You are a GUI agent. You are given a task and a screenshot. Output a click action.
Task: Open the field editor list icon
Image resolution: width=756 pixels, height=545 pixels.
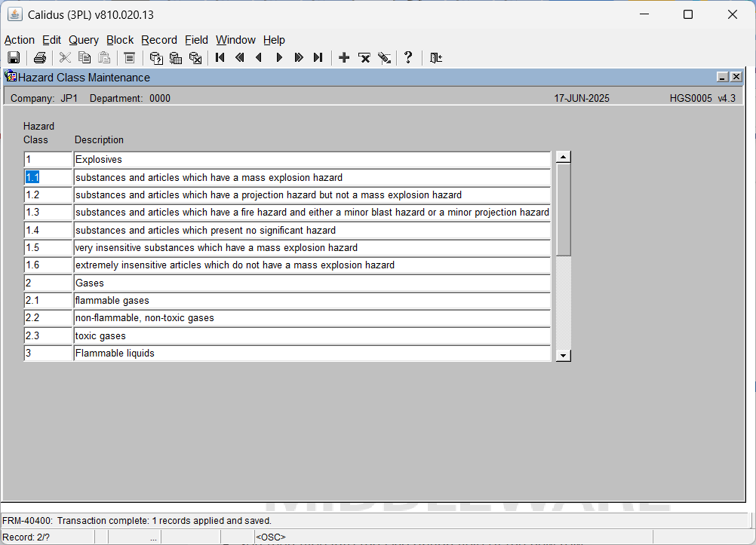(129, 58)
